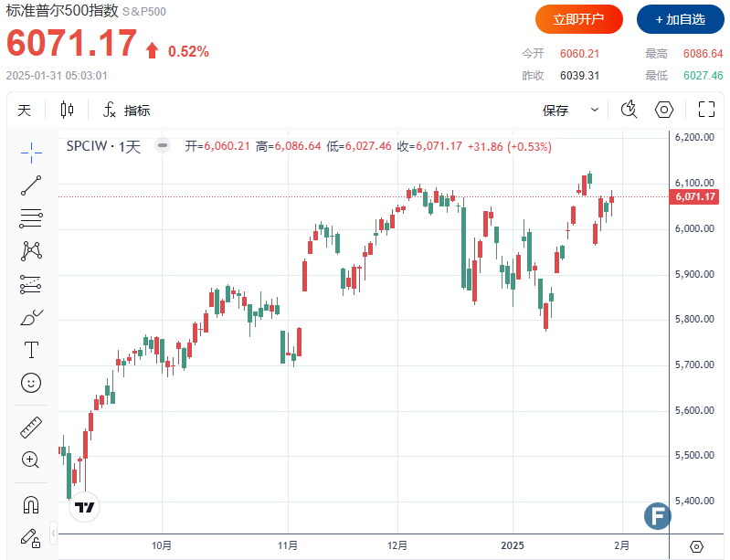
Task: Pick the ruler measure tool
Action: click(x=31, y=427)
